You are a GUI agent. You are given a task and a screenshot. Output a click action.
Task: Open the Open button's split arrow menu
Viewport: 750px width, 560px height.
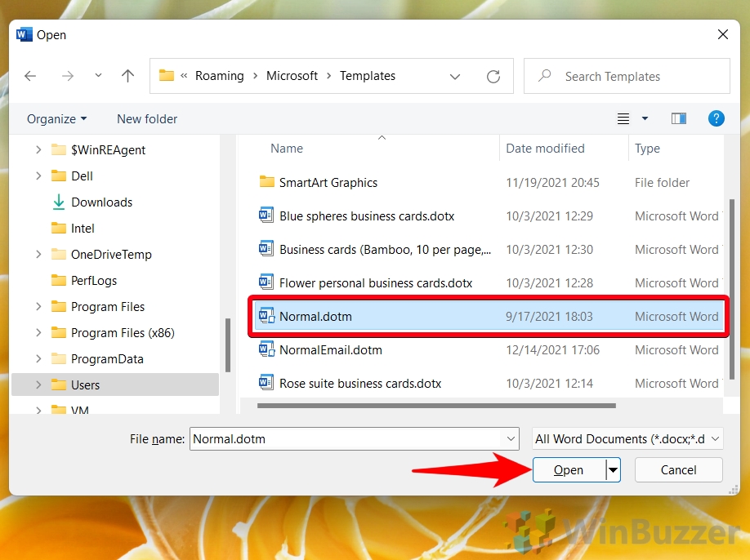click(614, 470)
